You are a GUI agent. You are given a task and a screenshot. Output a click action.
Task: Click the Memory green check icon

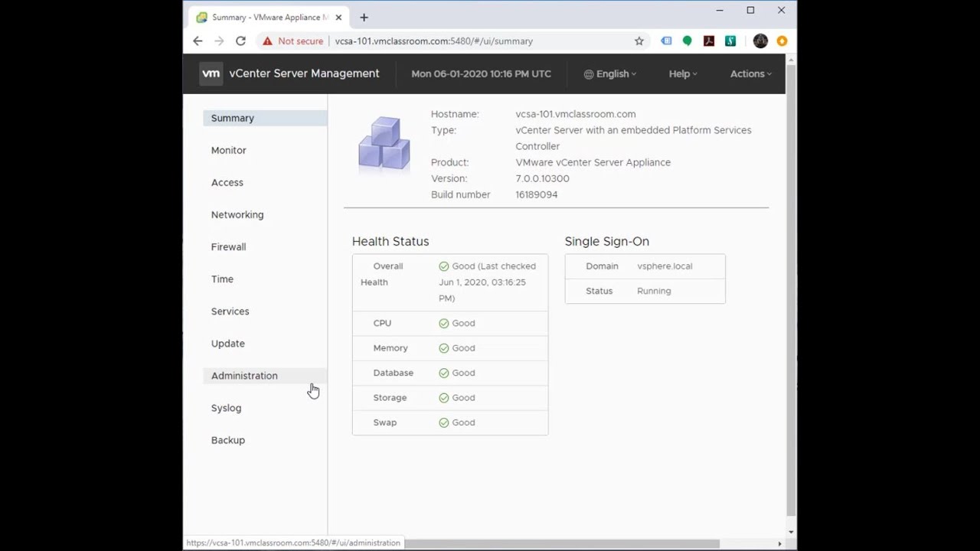[444, 348]
